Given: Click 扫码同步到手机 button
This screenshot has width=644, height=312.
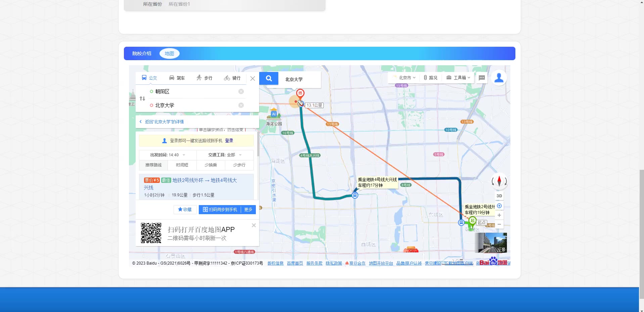Looking at the screenshot, I should pyautogui.click(x=220, y=209).
